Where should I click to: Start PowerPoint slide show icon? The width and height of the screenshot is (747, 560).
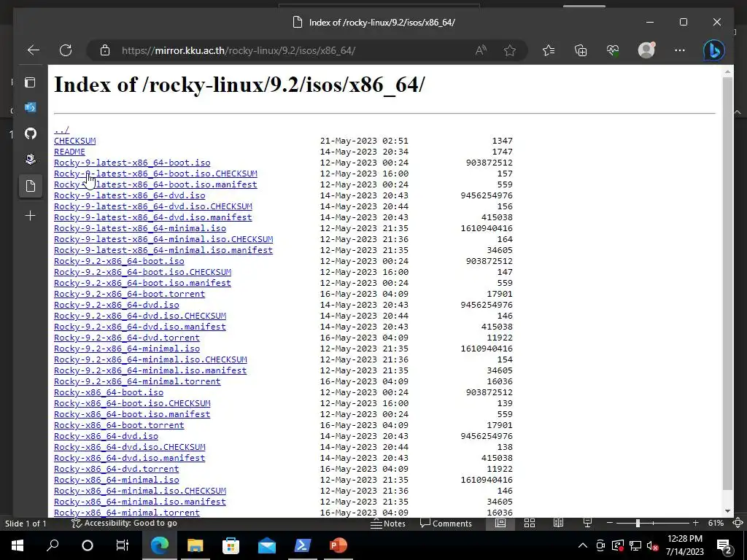pyautogui.click(x=587, y=523)
